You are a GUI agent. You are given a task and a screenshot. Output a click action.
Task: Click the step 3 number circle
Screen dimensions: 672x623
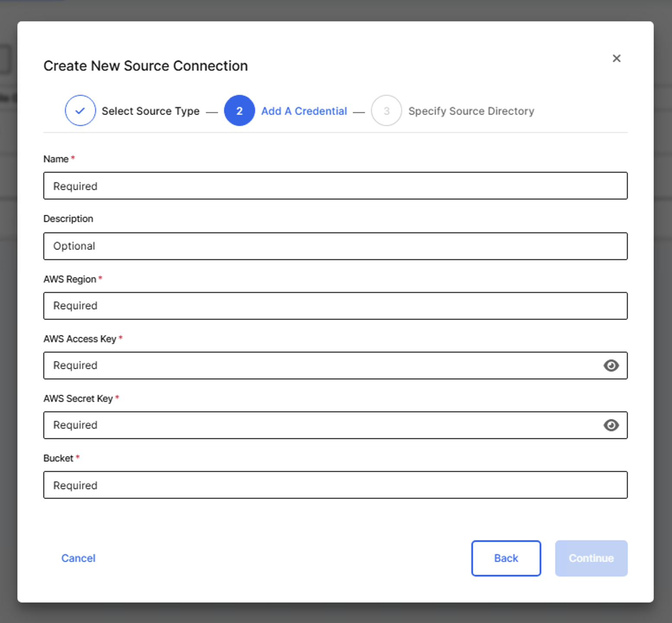tap(386, 111)
